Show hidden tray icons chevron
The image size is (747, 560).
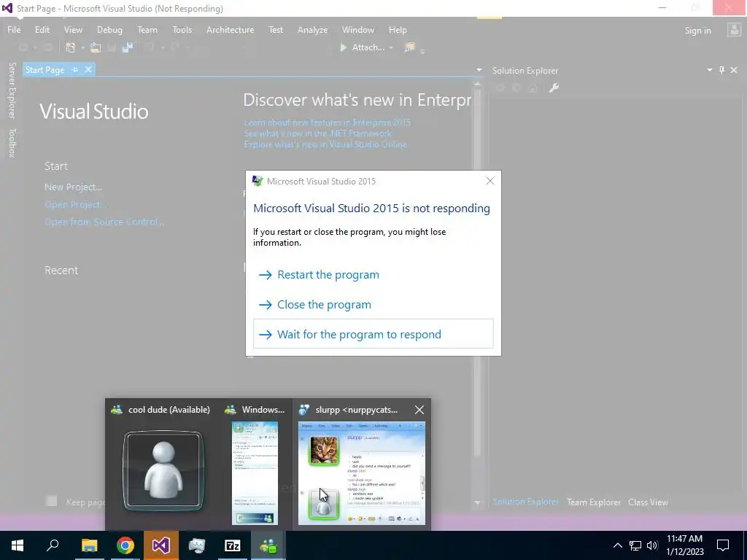coord(617,545)
